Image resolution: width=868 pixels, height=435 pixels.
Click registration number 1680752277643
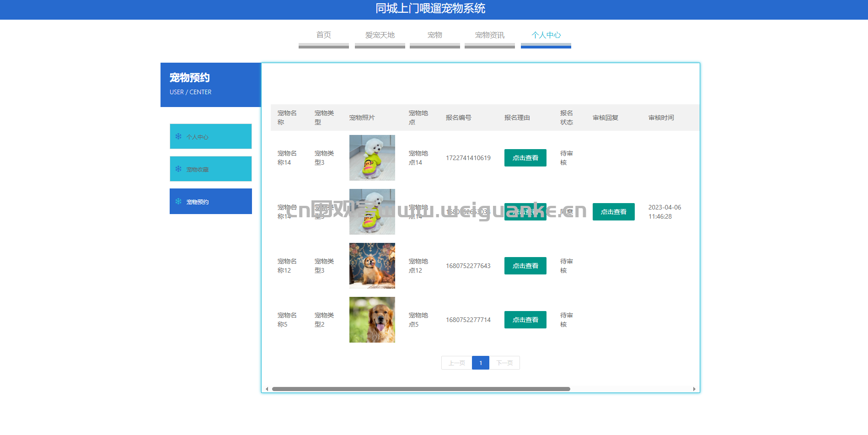tap(468, 266)
